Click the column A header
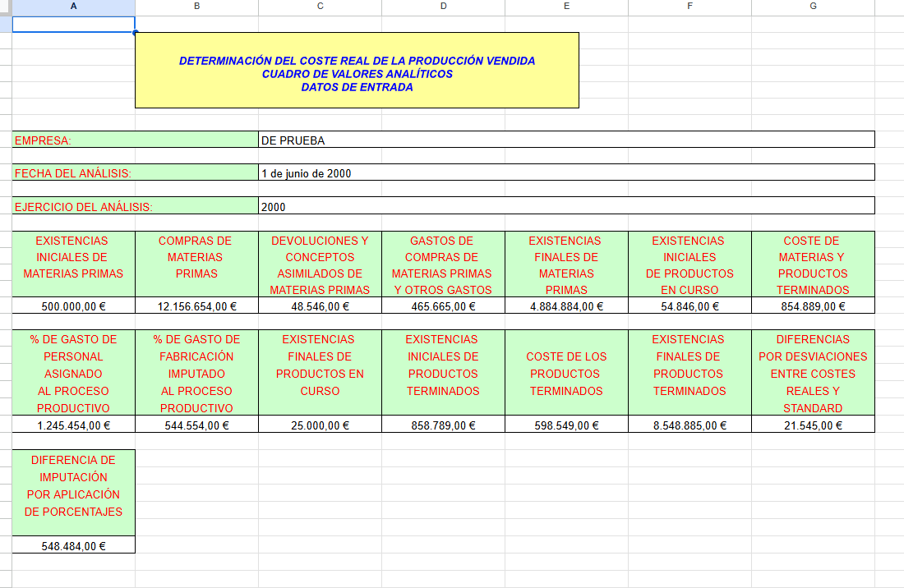This screenshot has height=588, width=904. (74, 6)
